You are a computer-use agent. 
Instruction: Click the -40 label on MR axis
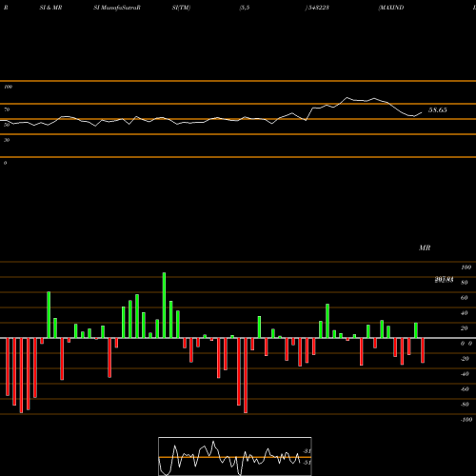pyautogui.click(x=465, y=374)
